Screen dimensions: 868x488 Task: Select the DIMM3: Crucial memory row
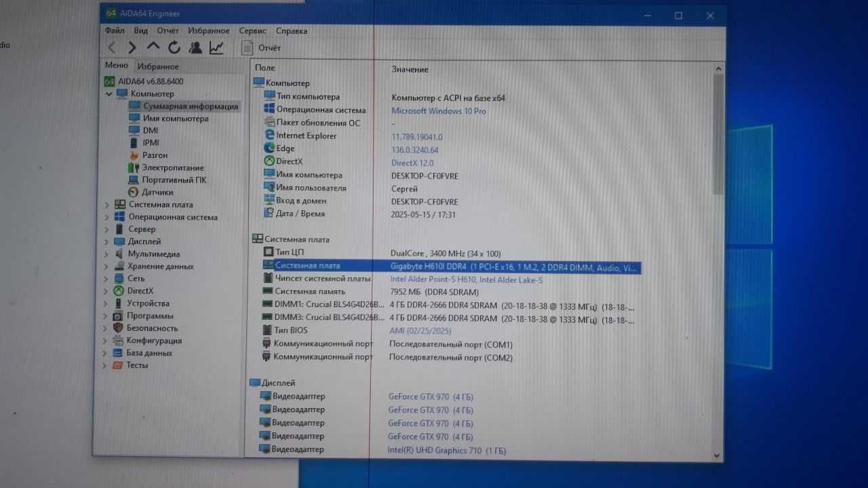coord(449,319)
